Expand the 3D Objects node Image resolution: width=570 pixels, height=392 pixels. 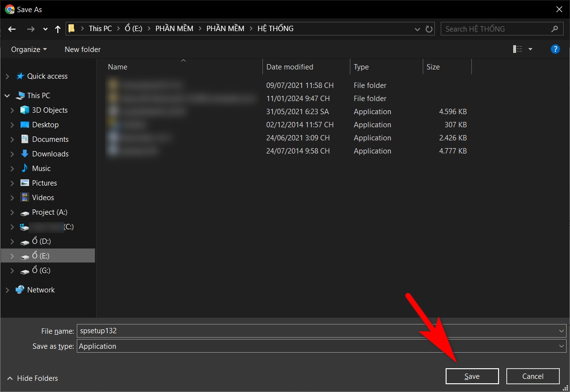[12, 110]
